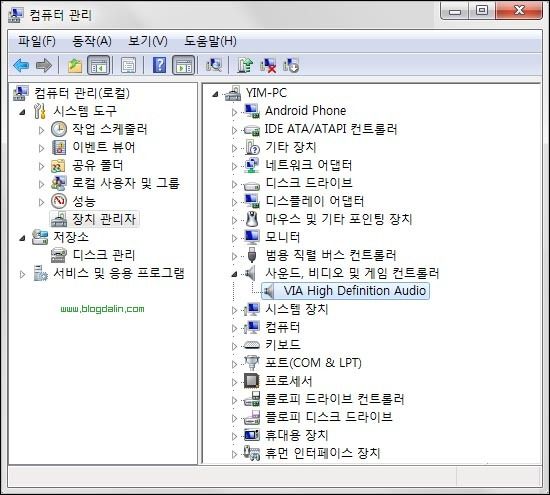Click Scan for hardware changes icon
The image size is (550, 495).
[214, 65]
